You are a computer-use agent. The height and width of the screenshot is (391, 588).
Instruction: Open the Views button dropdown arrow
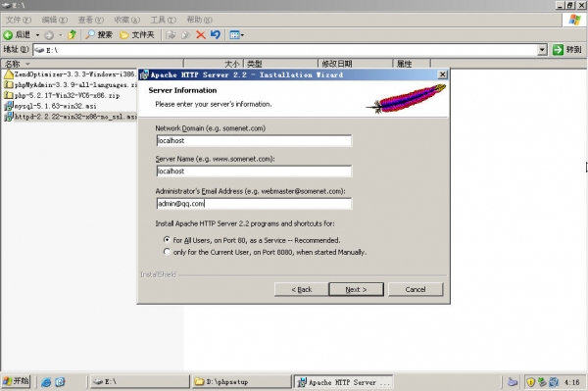click(242, 35)
